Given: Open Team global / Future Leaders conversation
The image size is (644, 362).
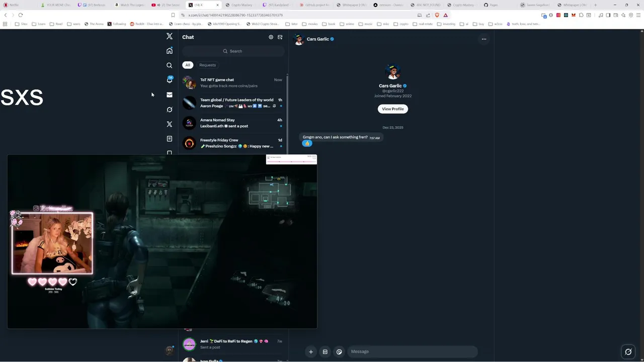Looking at the screenshot, I should (234, 103).
